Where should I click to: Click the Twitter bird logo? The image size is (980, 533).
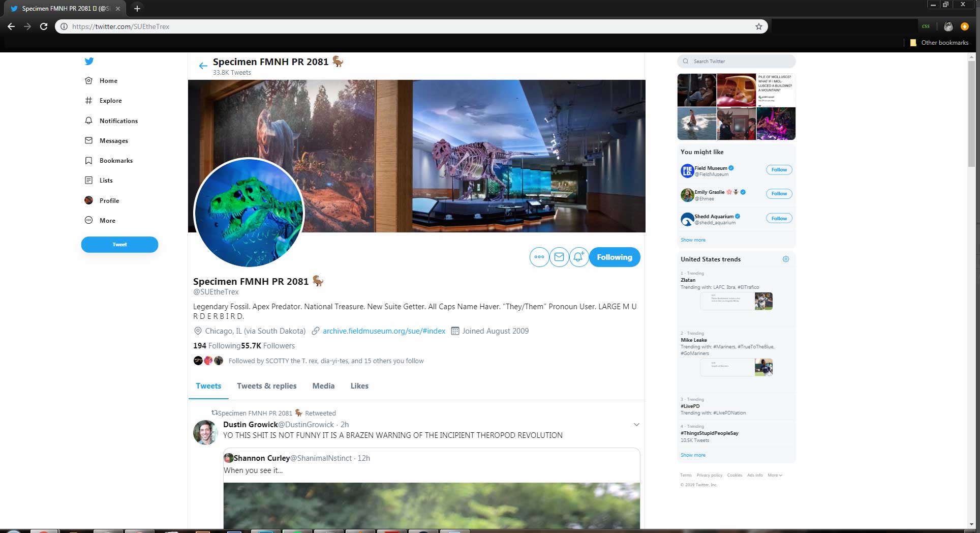click(89, 61)
